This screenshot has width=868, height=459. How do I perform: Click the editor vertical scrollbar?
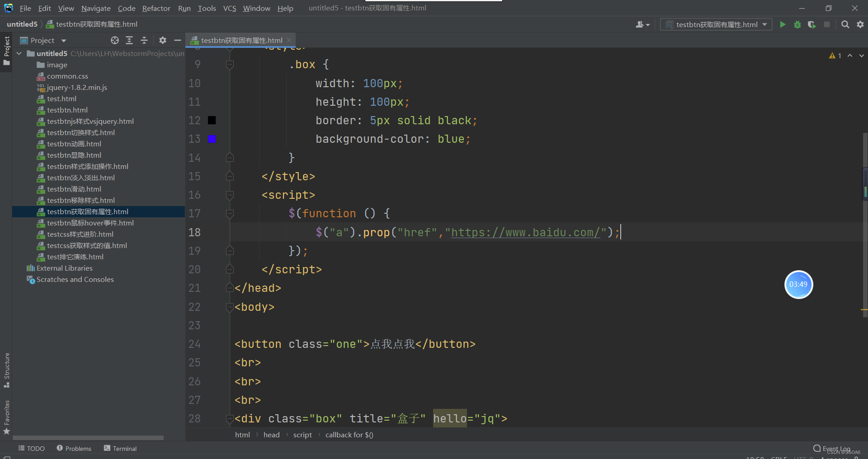pos(865,226)
